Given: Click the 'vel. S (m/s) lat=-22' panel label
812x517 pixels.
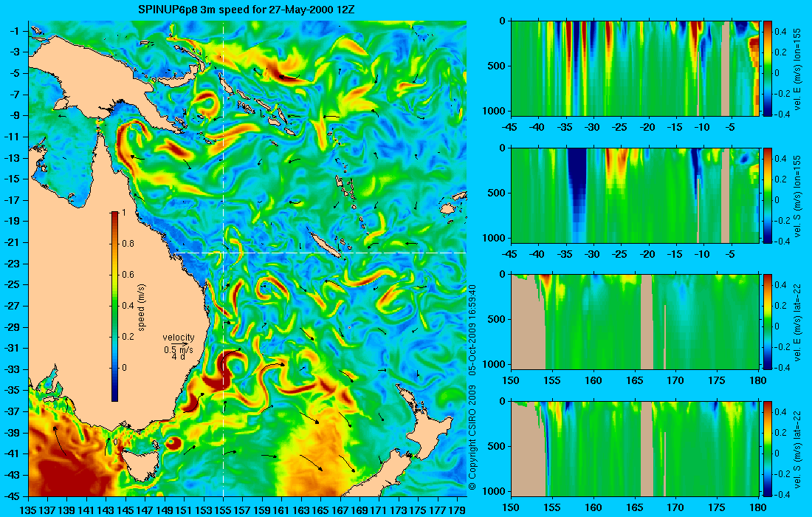Looking at the screenshot, I should pos(798,449).
